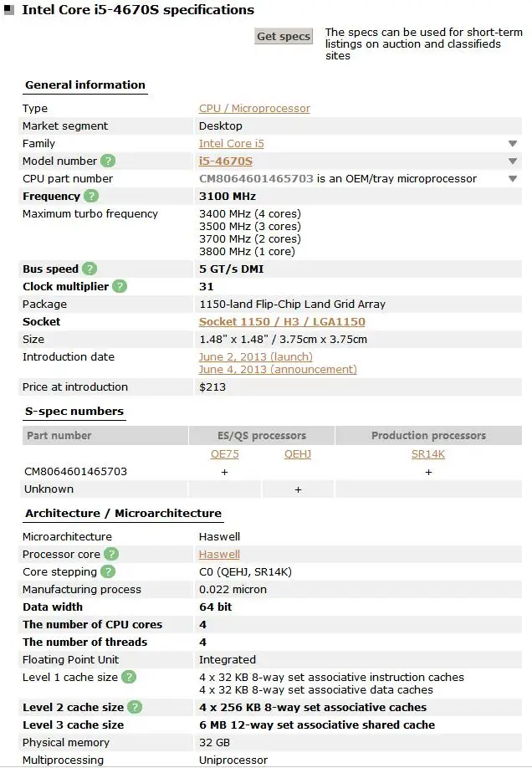
Task: Open the SR14K S-spec link
Action: pyautogui.click(x=428, y=454)
